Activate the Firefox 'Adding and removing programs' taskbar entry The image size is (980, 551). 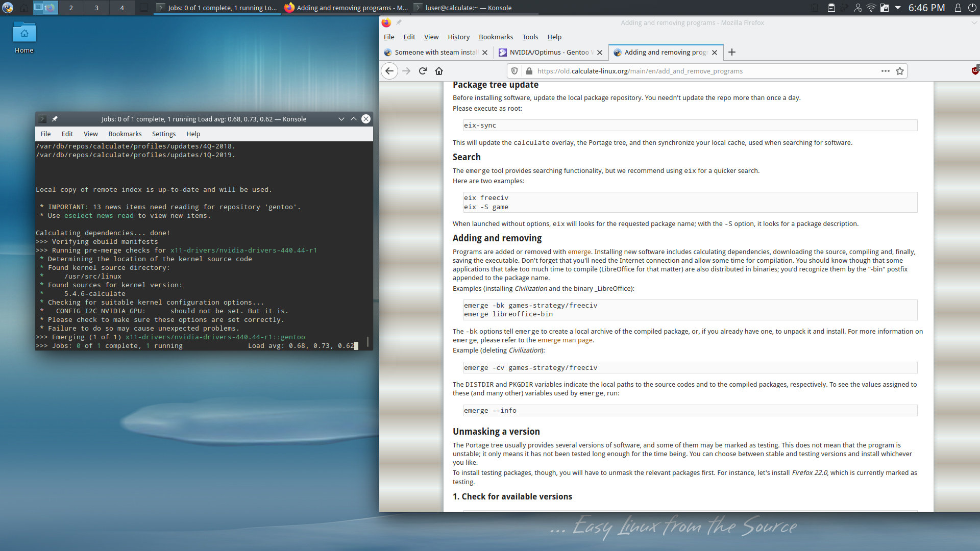pyautogui.click(x=346, y=8)
